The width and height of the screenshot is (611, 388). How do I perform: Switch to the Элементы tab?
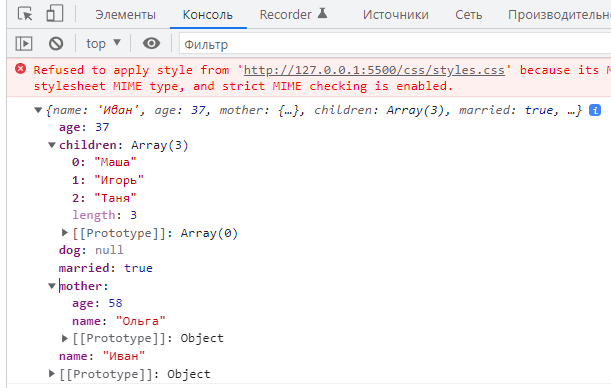coord(125,15)
